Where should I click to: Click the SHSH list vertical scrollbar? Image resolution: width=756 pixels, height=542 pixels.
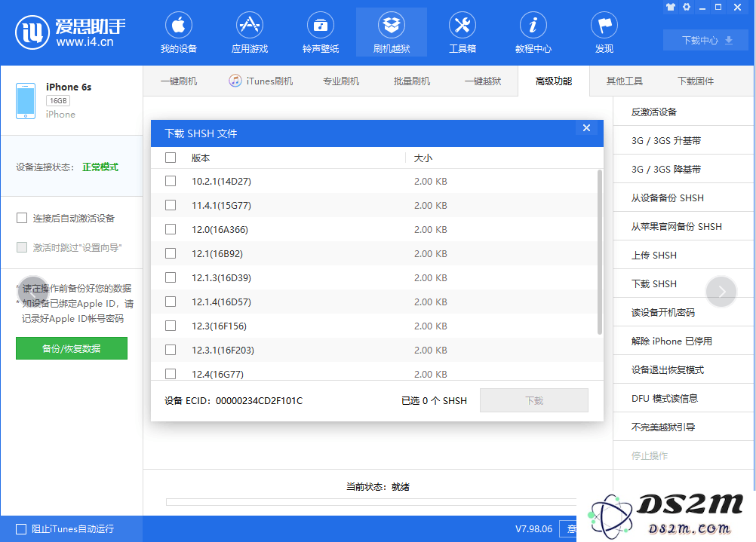(x=600, y=252)
